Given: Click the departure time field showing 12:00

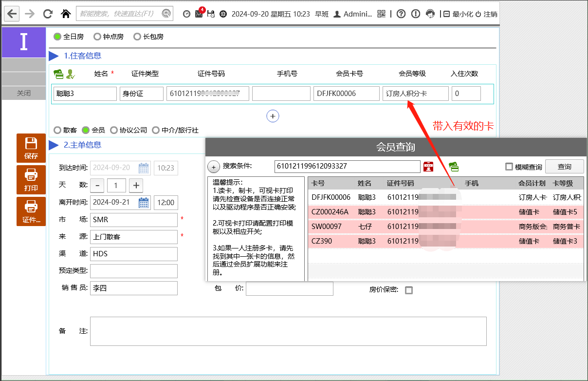Looking at the screenshot, I should click(166, 202).
